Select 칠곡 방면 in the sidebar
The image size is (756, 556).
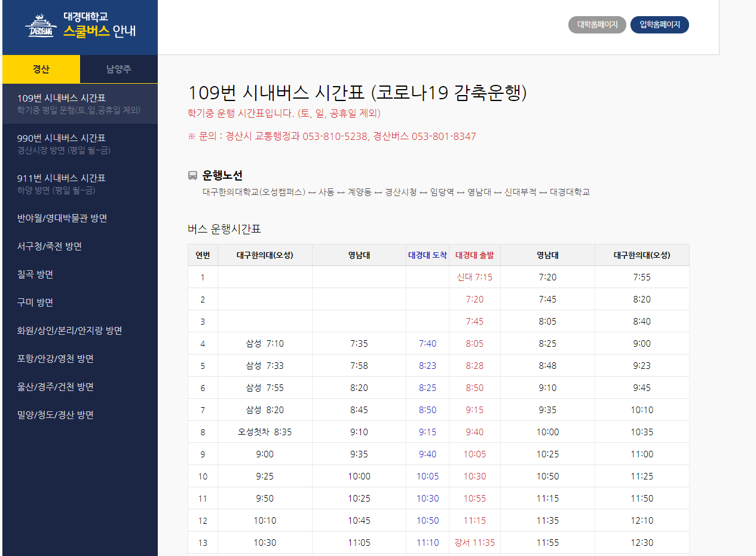[35, 274]
